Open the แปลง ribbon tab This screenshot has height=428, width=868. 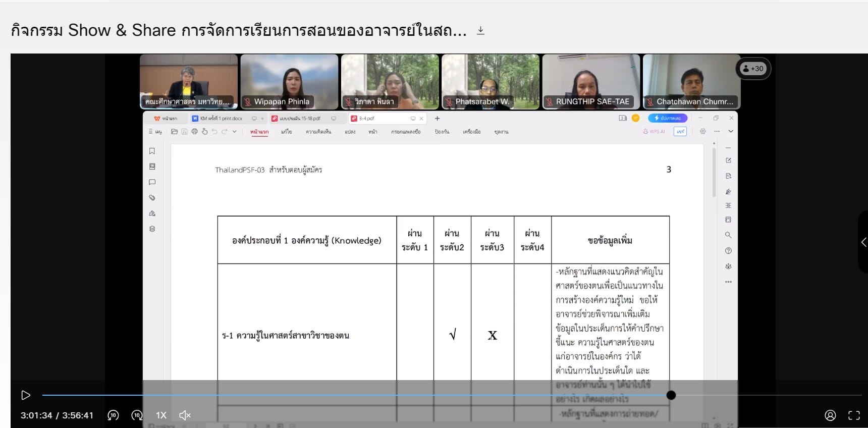[350, 132]
